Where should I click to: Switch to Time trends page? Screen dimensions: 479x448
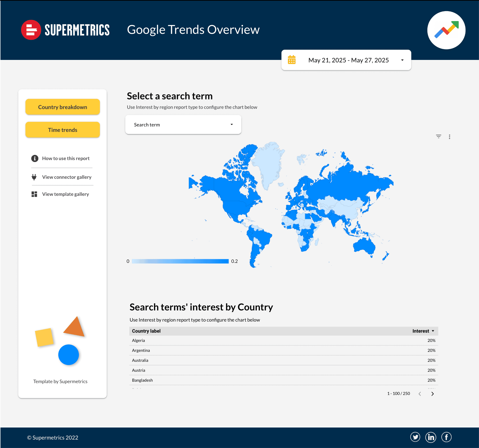63,130
